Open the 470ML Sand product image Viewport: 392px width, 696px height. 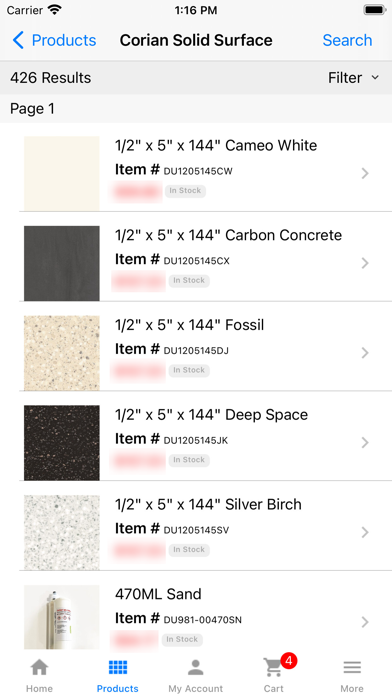(x=62, y=617)
